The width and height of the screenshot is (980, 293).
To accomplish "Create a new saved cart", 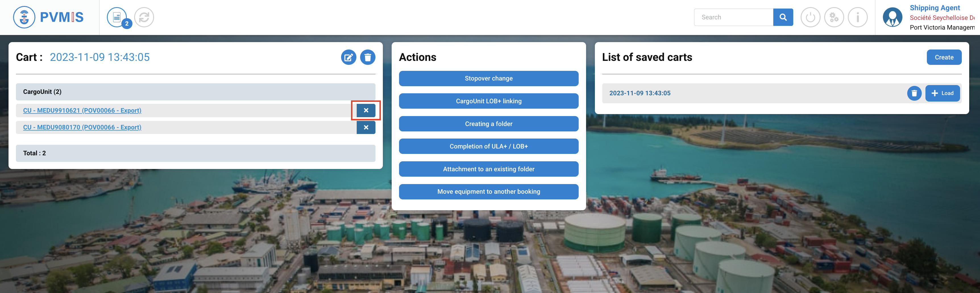I will 944,57.
